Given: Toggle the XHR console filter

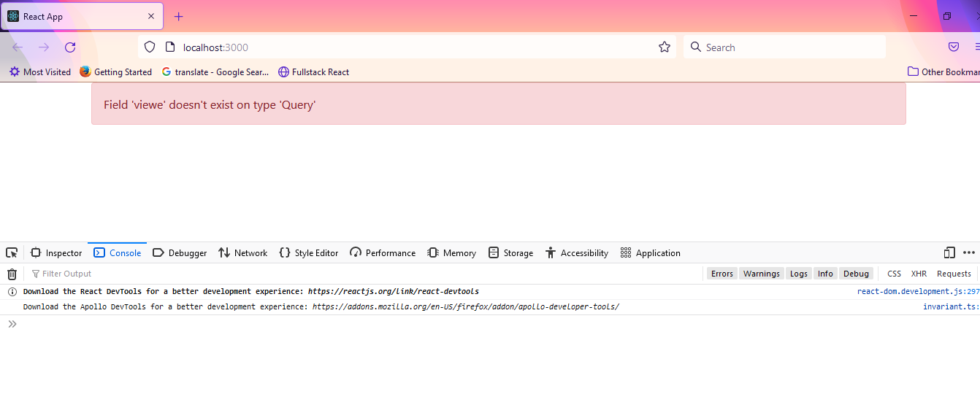Looking at the screenshot, I should pyautogui.click(x=919, y=274).
